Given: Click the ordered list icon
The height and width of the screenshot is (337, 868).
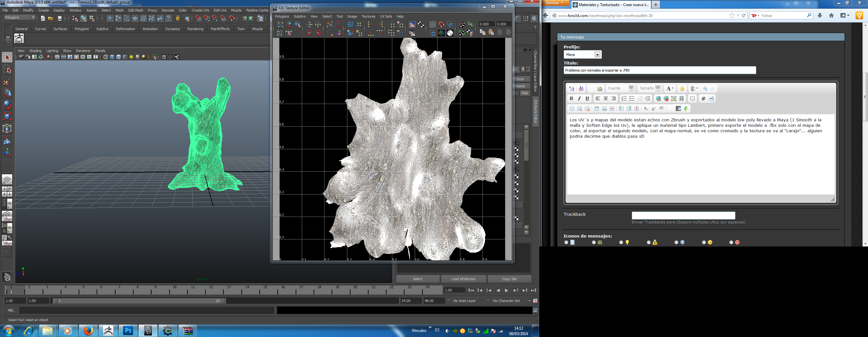Looking at the screenshot, I should point(624,99).
